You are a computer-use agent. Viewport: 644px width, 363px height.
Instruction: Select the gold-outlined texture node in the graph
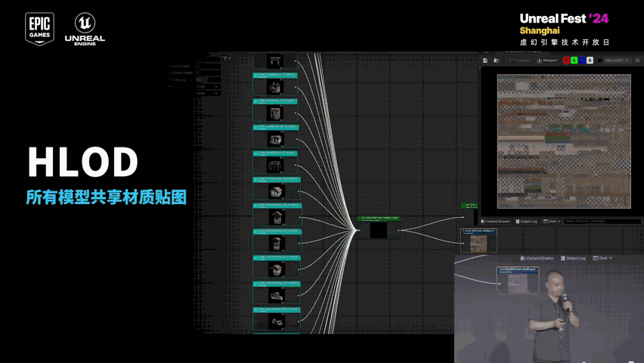point(478,240)
